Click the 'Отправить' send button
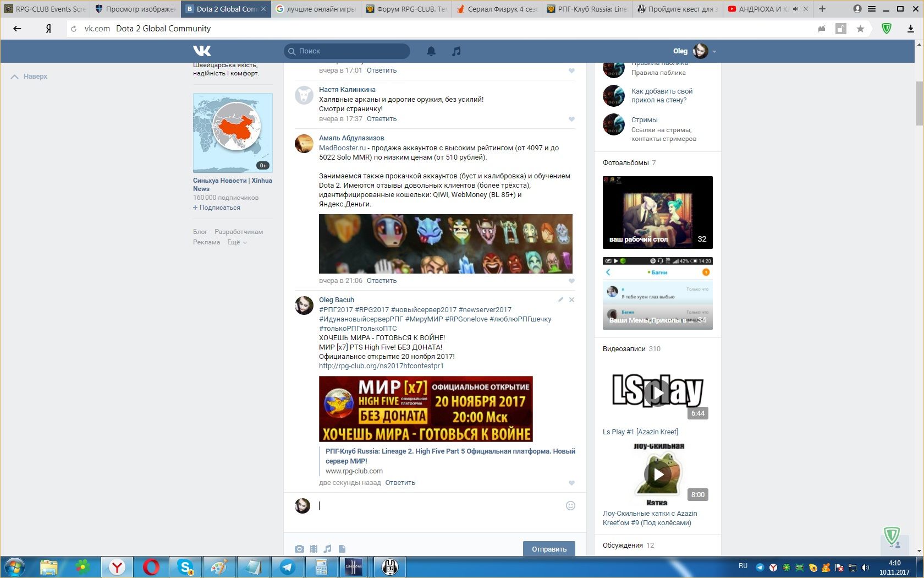The width and height of the screenshot is (924, 578). [549, 549]
